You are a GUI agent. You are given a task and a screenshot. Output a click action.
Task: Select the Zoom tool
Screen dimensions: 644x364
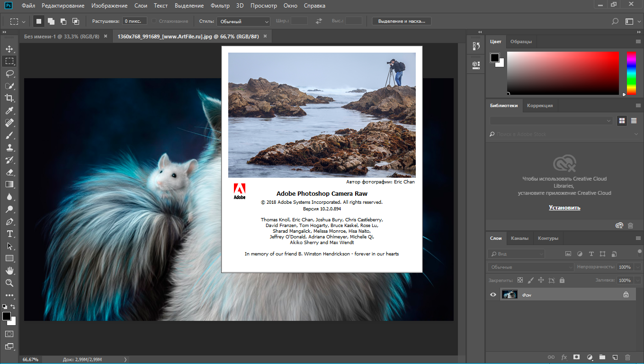click(x=9, y=283)
